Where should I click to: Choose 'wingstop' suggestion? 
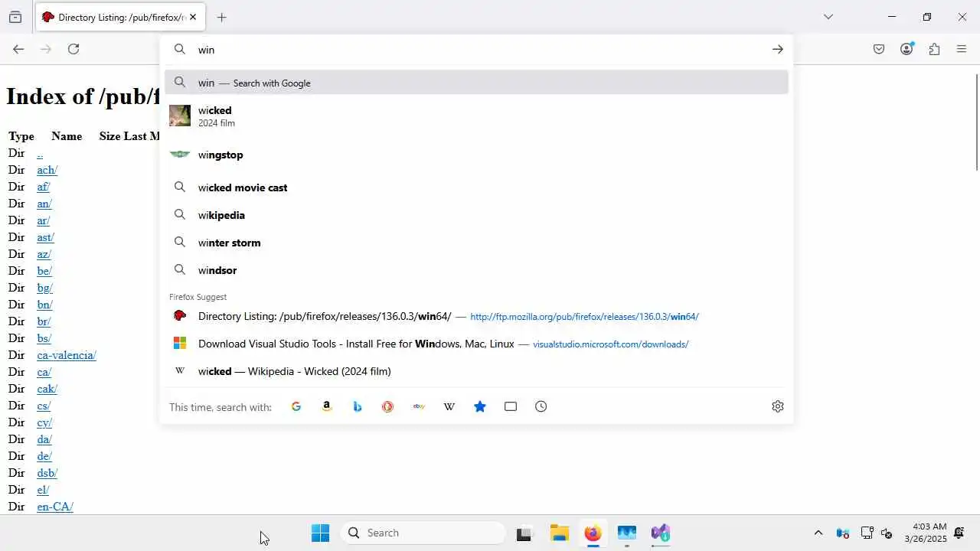click(476, 155)
